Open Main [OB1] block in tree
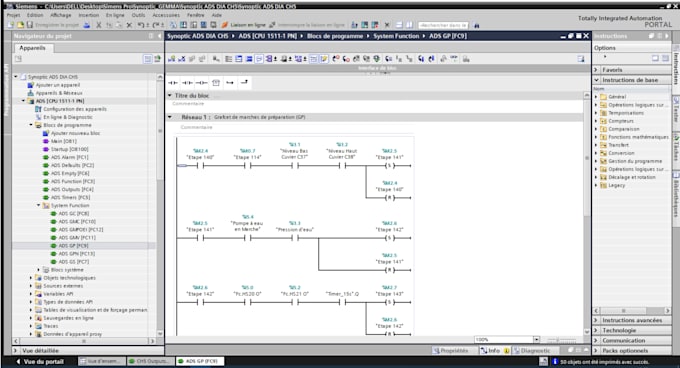This screenshot has height=368, width=680. [x=64, y=141]
